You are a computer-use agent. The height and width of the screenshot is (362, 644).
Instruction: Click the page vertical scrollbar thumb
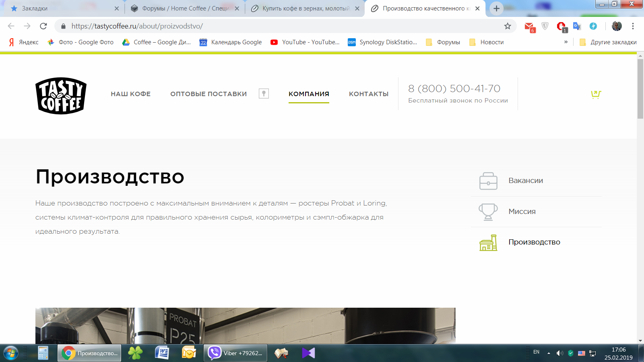640,88
